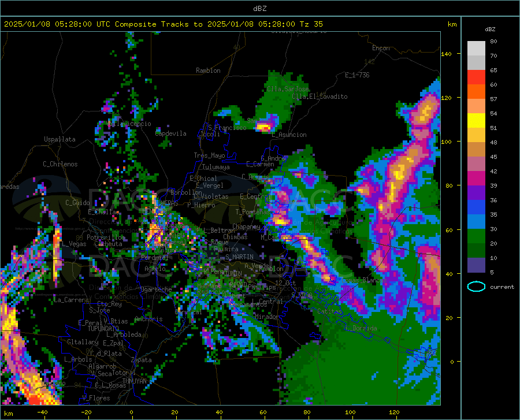Click the dark orange 57-60 dBZ swatch
Viewport: 520px width, 420px height.
[x=476, y=92]
